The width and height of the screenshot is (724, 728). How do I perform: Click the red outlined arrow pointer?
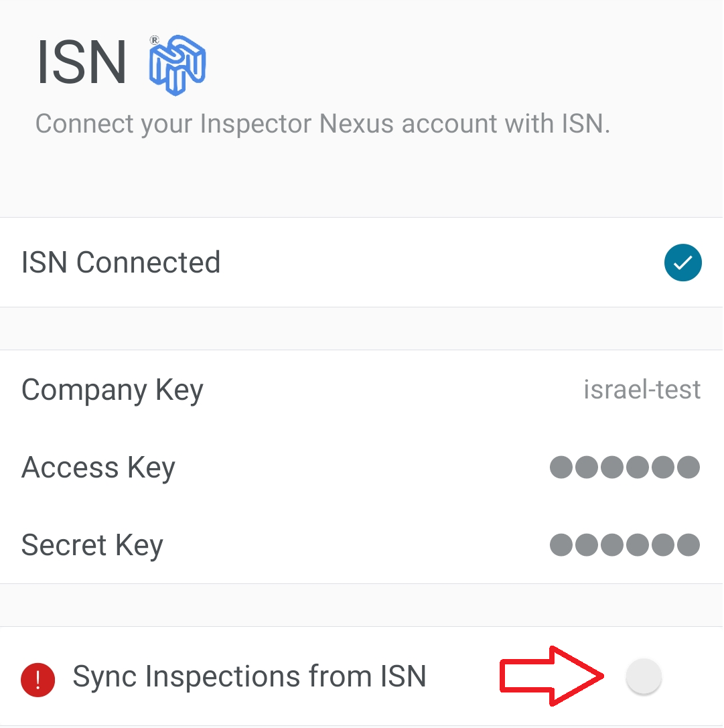click(x=552, y=676)
